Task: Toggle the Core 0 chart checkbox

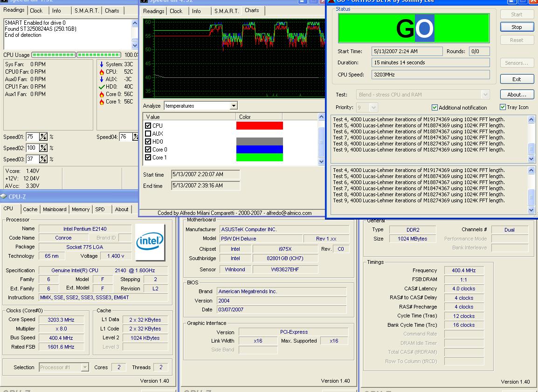Action: pos(148,150)
